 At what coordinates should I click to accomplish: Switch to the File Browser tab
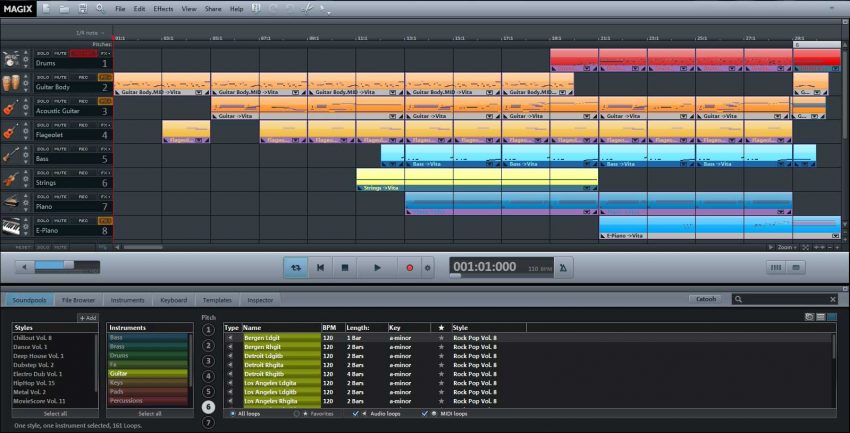pos(79,300)
